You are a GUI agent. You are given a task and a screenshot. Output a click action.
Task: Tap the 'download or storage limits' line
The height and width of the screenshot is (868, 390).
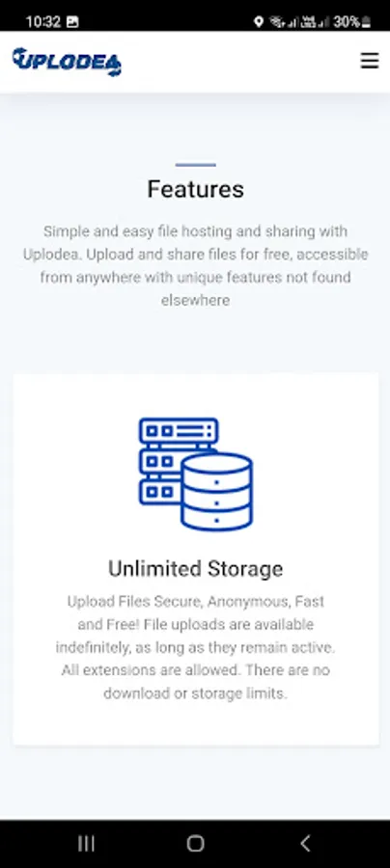[x=196, y=693]
